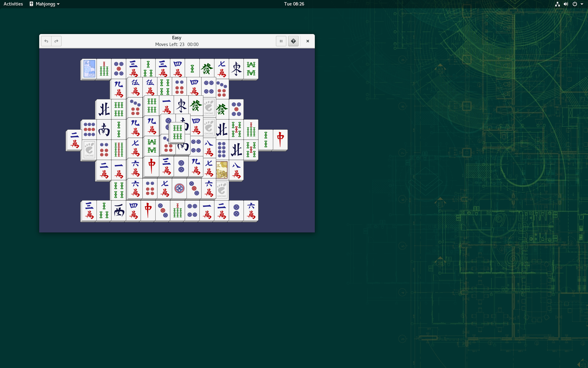Screen dimensions: 588x368
Task: Open the clock and calendar menu
Action: click(x=294, y=4)
